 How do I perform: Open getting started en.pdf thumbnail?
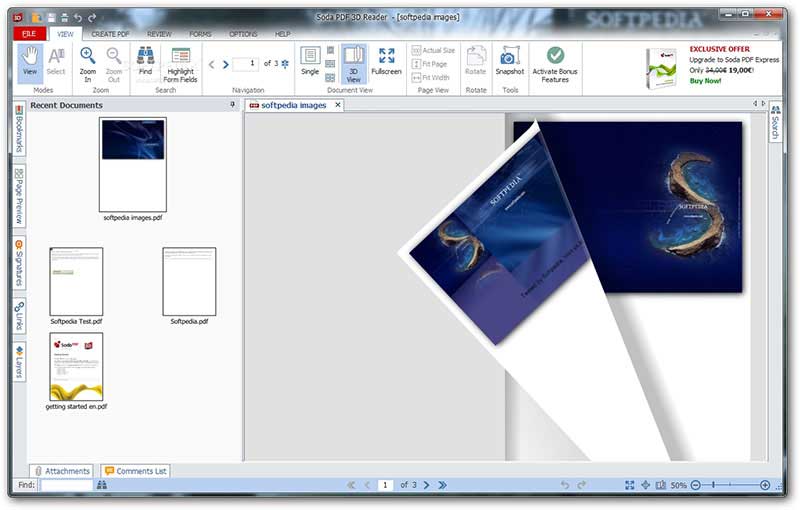[76, 367]
